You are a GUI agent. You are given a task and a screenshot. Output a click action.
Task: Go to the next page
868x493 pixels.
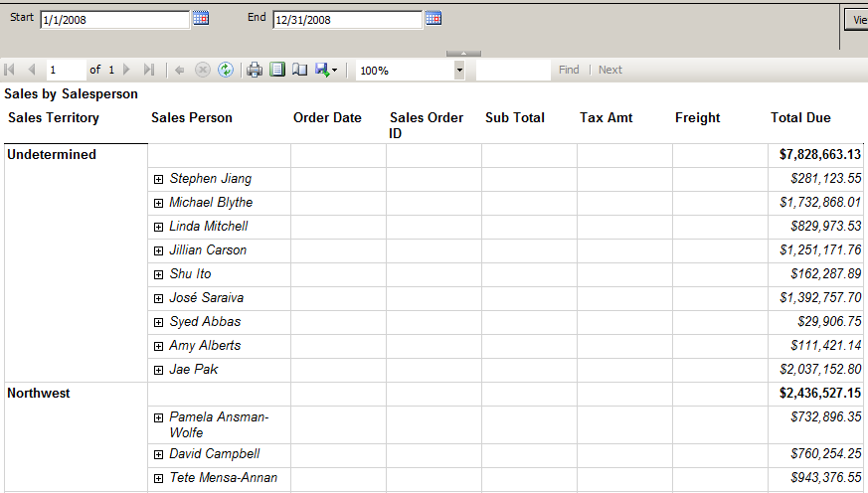(126, 70)
